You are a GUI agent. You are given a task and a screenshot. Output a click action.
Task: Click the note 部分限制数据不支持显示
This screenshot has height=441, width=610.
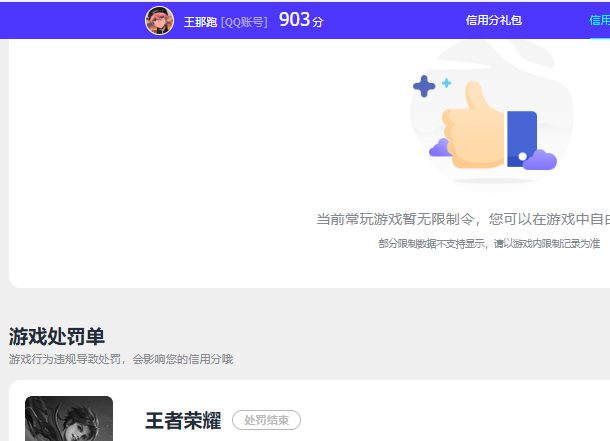pyautogui.click(x=431, y=244)
